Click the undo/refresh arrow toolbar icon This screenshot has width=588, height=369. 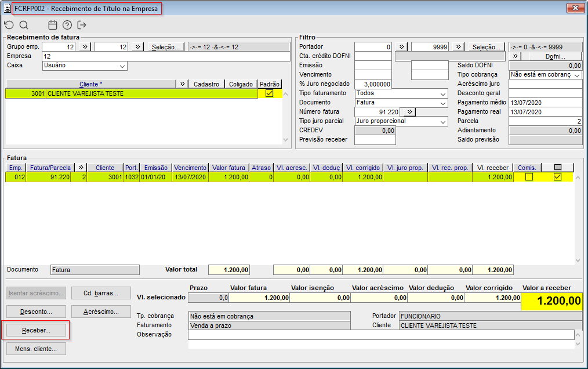click(x=9, y=25)
